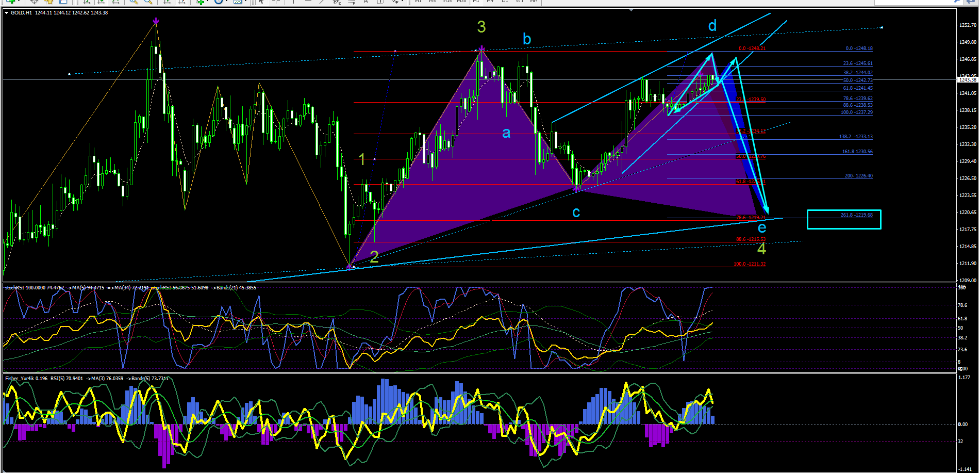Click the Fibonacci label 200- 1226.40
This screenshot has height=473, width=980.
859,176
